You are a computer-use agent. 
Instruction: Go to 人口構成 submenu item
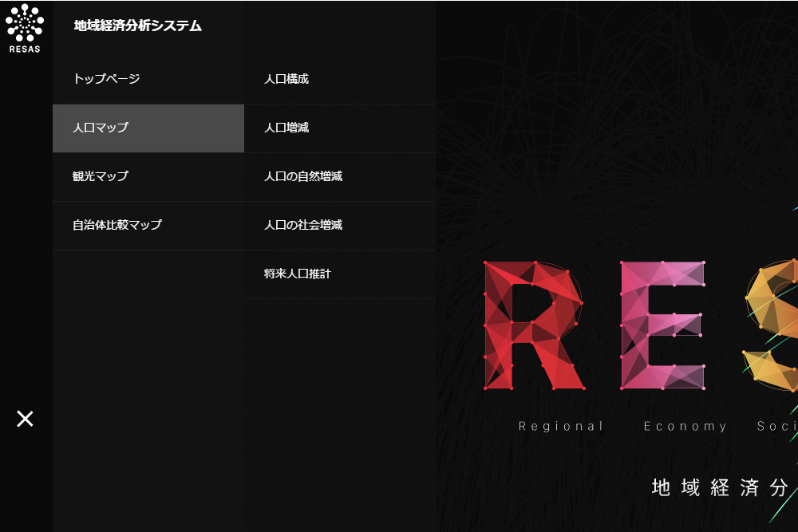click(340, 79)
